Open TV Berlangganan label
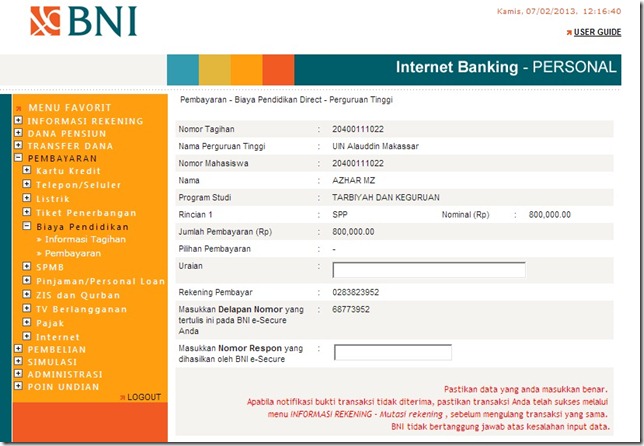This screenshot has height=446, width=644. 81,309
